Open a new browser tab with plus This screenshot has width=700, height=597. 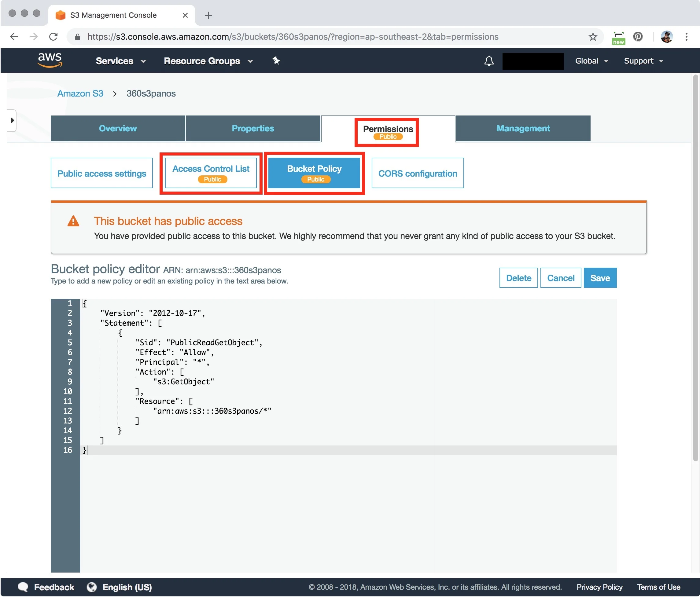208,15
